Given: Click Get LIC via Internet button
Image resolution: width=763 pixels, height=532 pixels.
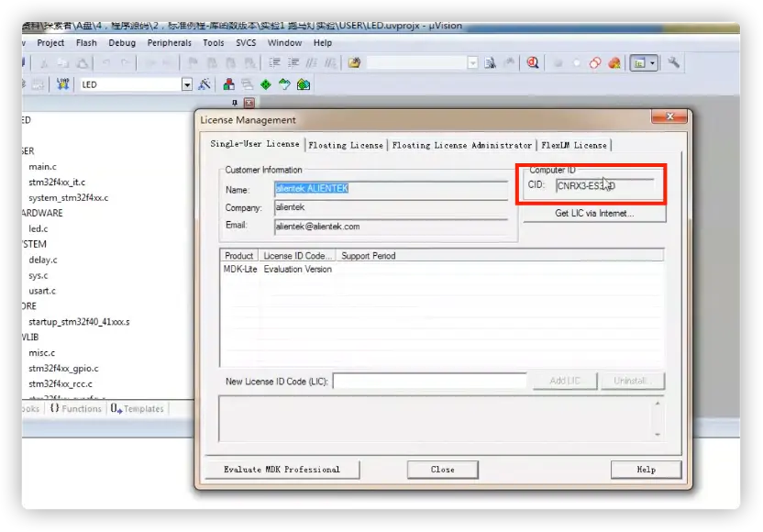Looking at the screenshot, I should pos(594,213).
